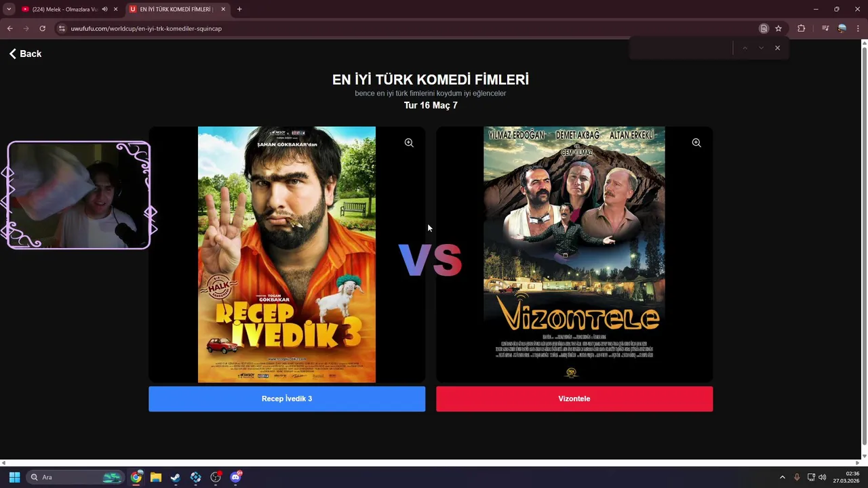The height and width of the screenshot is (488, 868).
Task: Focus the find-in-page text field
Action: click(x=682, y=48)
